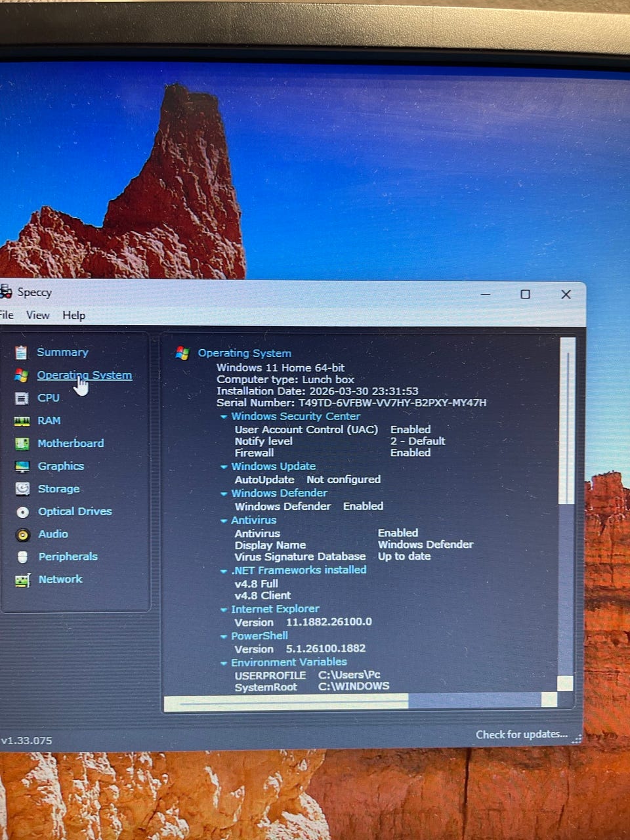Click the v4.8 Client entry
Image resolution: width=630 pixels, height=840 pixels.
click(262, 595)
